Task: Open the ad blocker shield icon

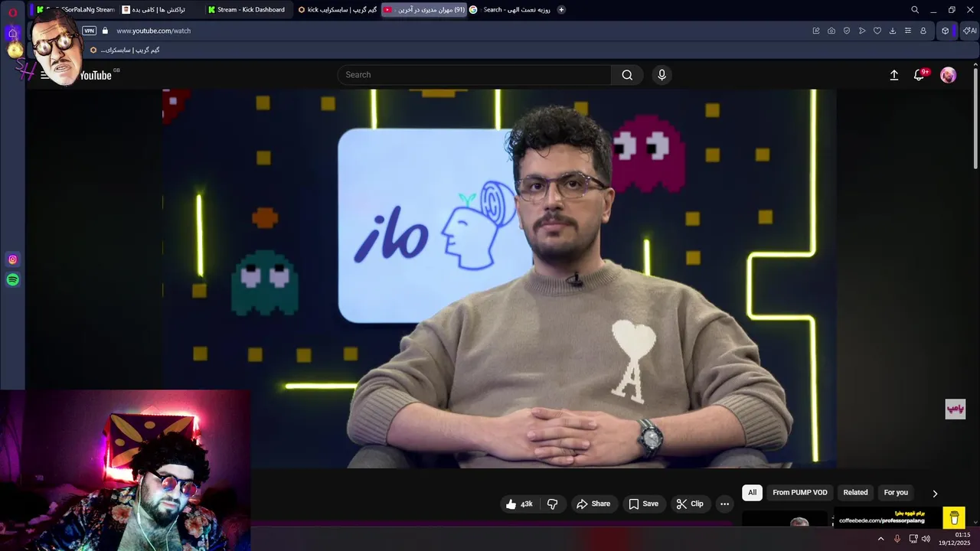Action: click(847, 31)
